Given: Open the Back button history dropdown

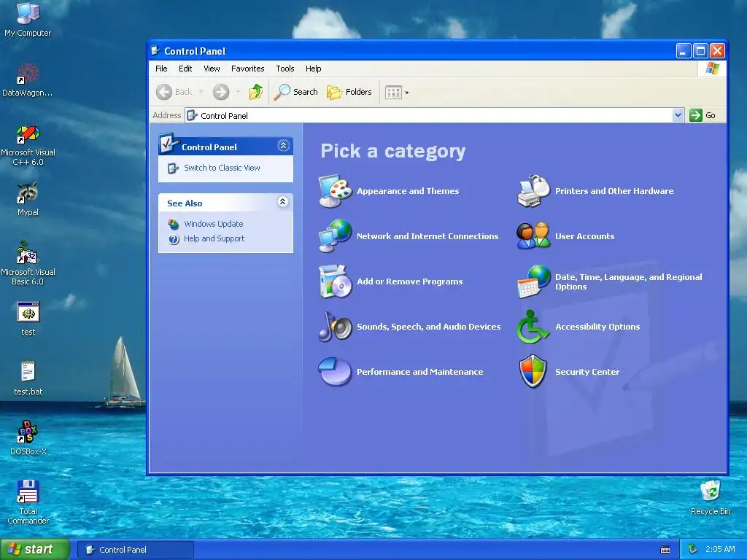Looking at the screenshot, I should (201, 92).
